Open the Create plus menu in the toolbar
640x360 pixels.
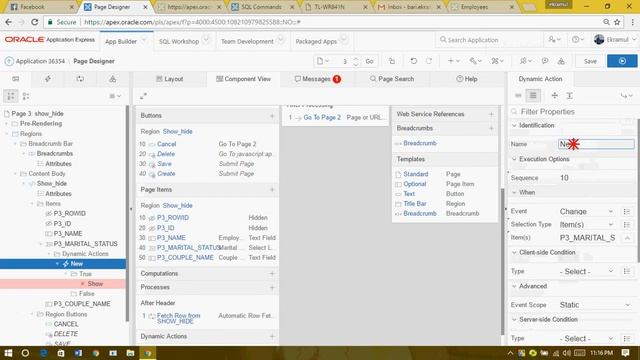pos(453,61)
